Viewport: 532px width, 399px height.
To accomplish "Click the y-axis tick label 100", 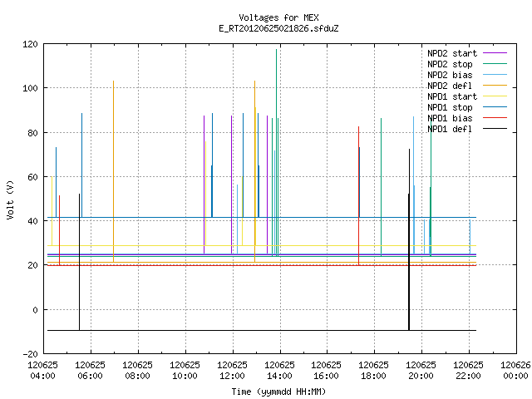I will click(30, 88).
